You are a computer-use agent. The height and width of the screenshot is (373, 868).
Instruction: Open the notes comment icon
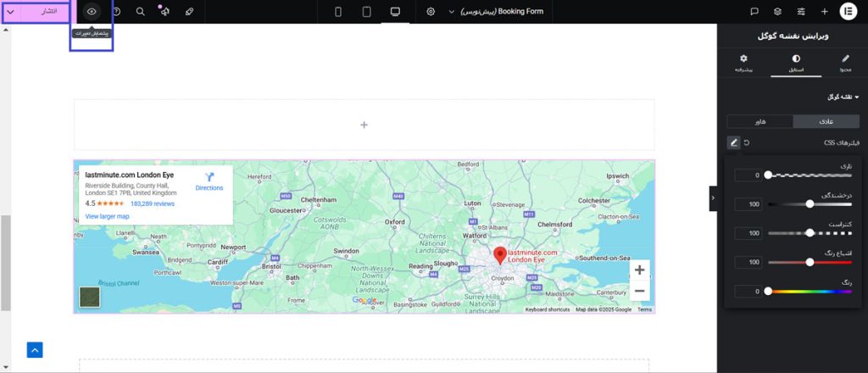[x=754, y=12]
